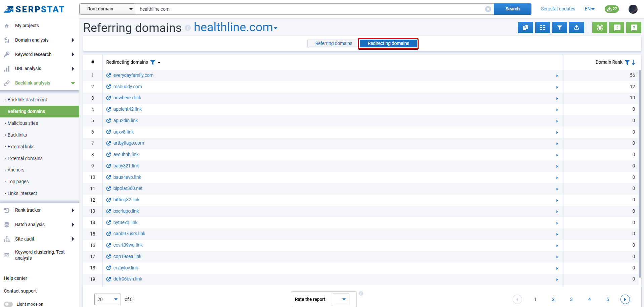Click the My projects home icon
The image size is (644, 307).
pyautogui.click(x=7, y=26)
